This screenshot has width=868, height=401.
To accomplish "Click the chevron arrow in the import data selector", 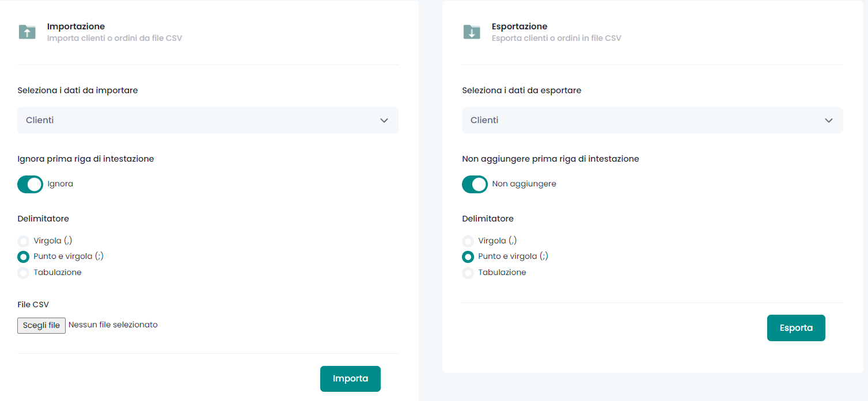I will (x=384, y=120).
